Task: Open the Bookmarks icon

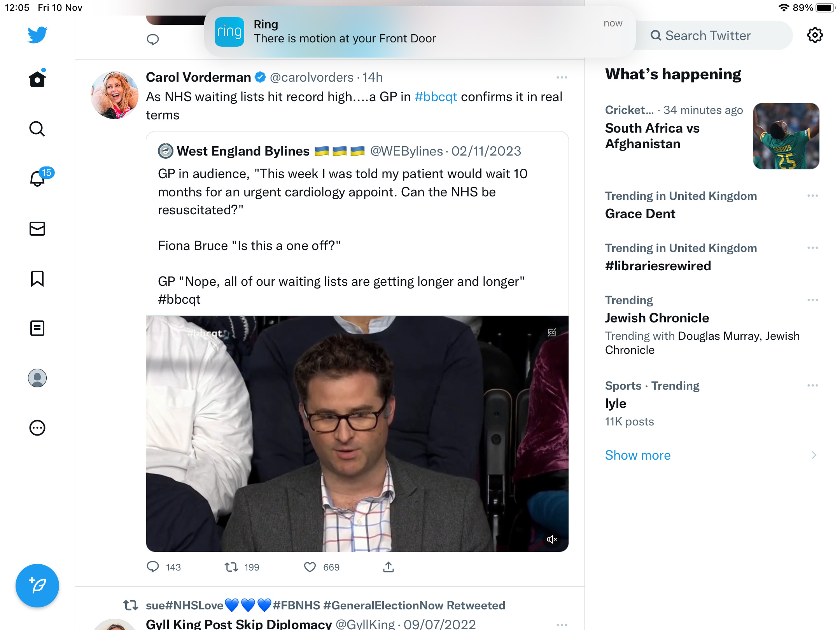Action: (37, 278)
